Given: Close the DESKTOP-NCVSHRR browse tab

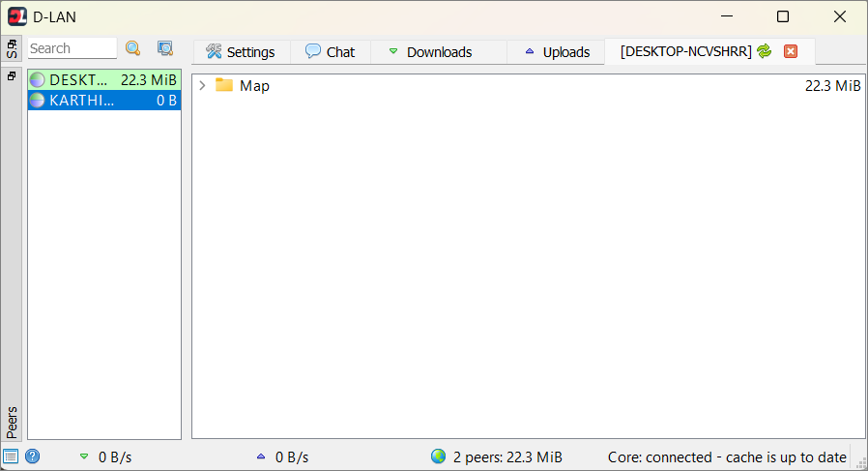Looking at the screenshot, I should (x=791, y=51).
